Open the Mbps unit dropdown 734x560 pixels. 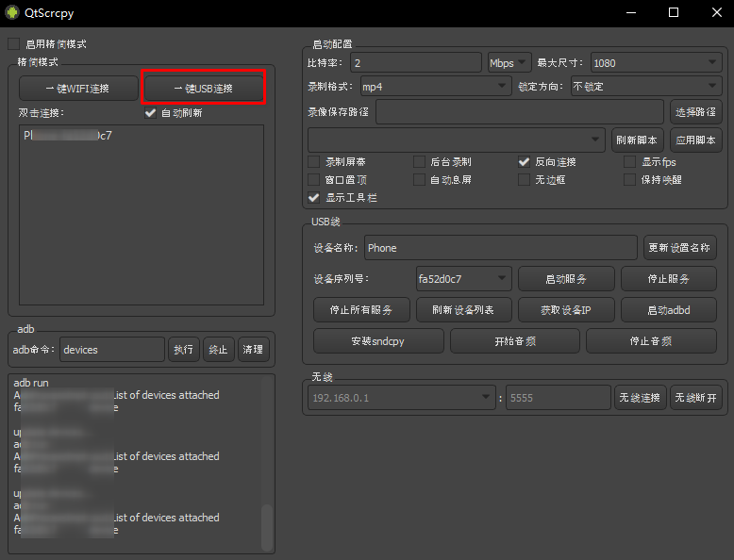pyautogui.click(x=509, y=63)
